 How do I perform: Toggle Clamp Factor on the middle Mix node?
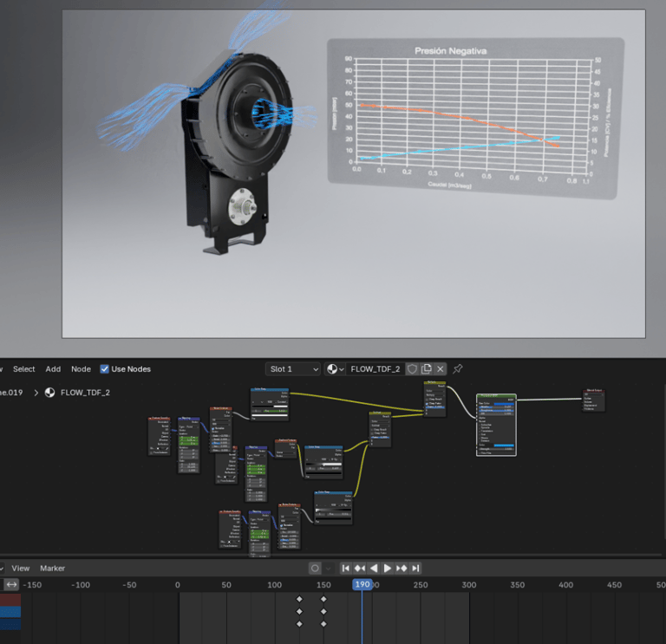373,433
